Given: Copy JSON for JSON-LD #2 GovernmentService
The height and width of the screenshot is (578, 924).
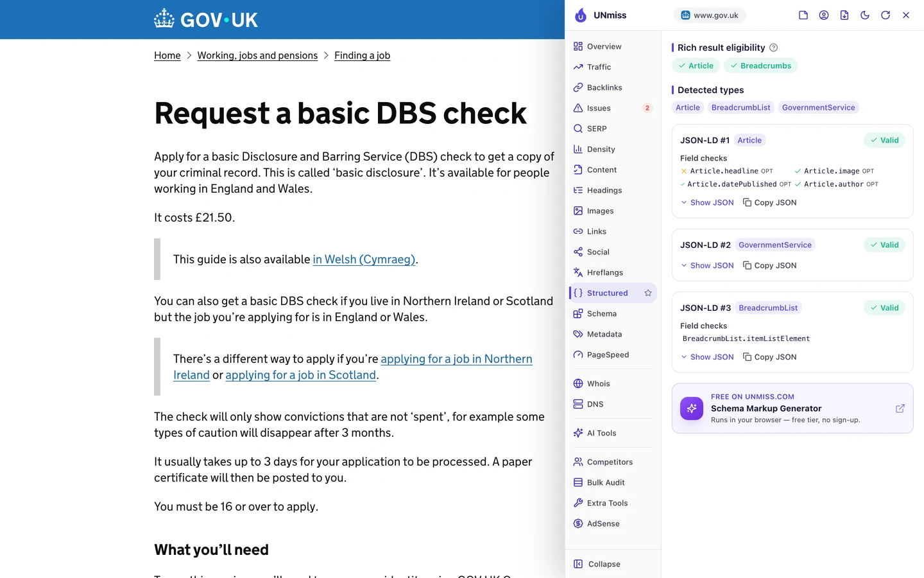Looking at the screenshot, I should point(769,265).
